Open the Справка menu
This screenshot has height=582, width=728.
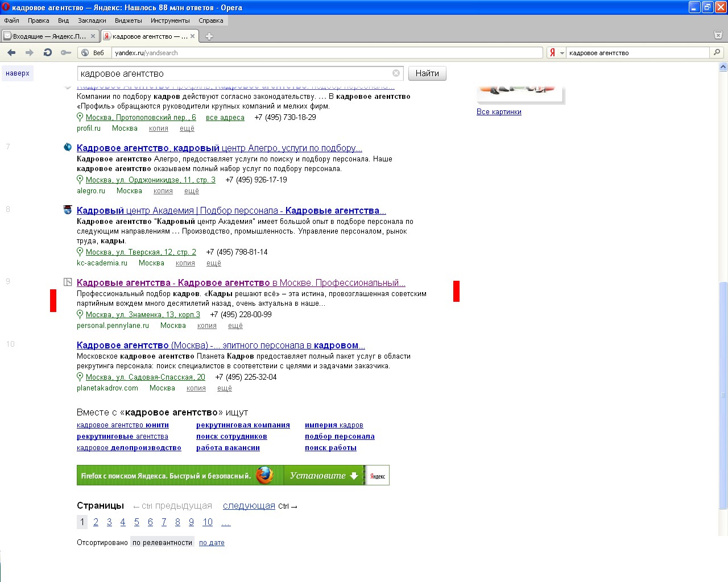click(x=211, y=20)
